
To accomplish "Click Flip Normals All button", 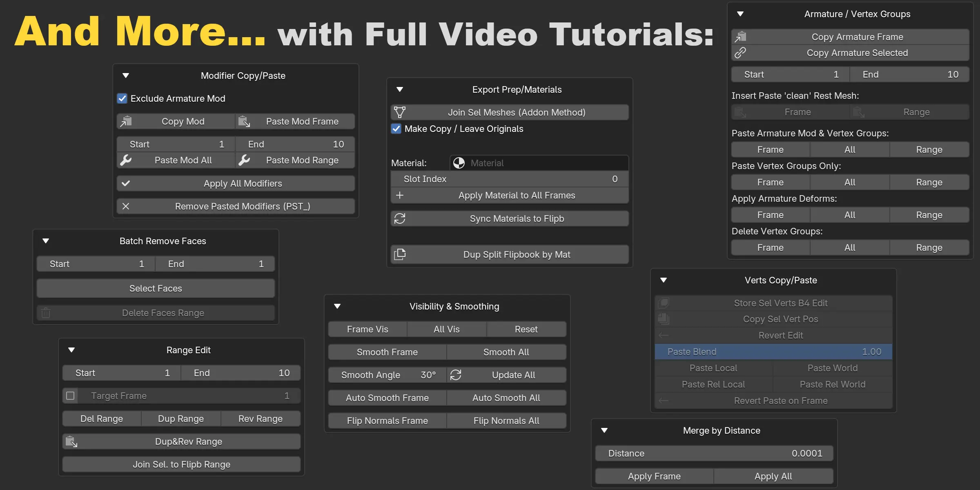I will [x=506, y=421].
